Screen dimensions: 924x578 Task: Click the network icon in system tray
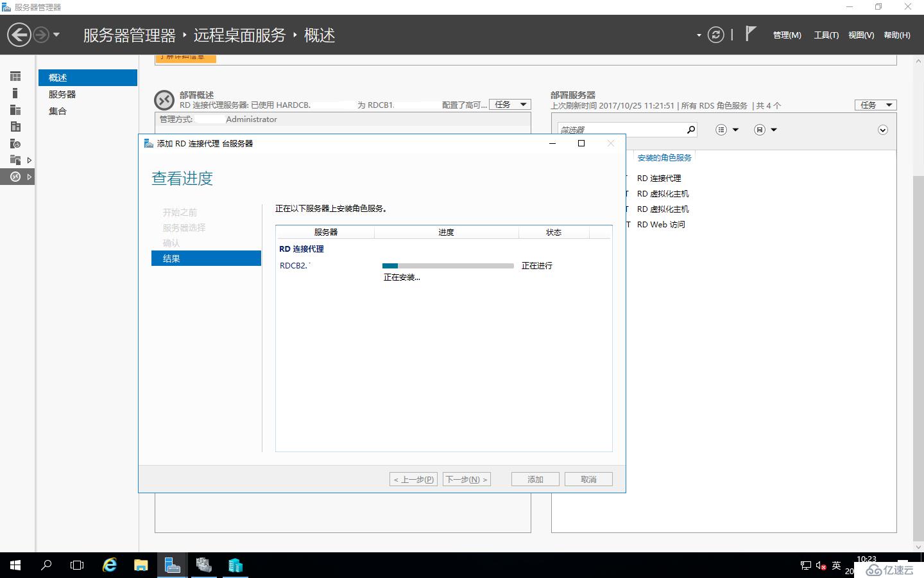click(x=806, y=566)
